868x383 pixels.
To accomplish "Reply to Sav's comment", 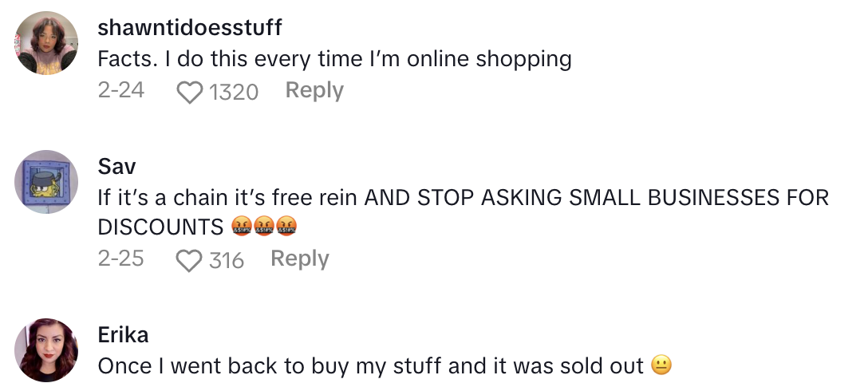I will (300, 259).
